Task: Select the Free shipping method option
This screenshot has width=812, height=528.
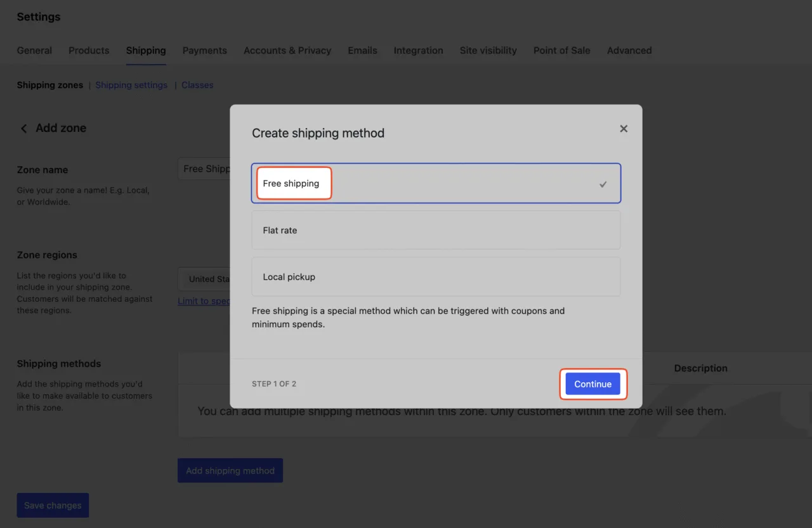Action: tap(436, 184)
